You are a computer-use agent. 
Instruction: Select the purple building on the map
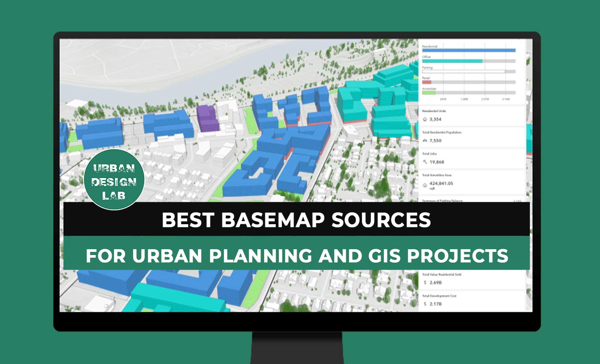point(208,118)
